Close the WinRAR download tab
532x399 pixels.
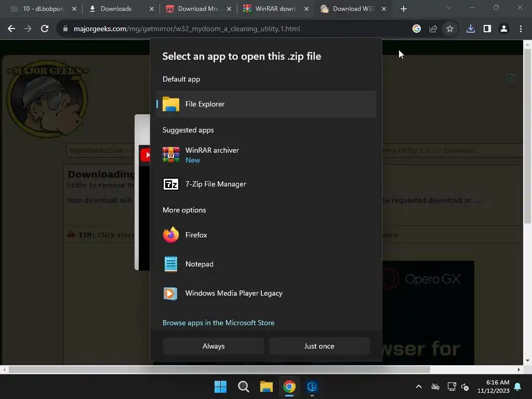click(x=307, y=9)
